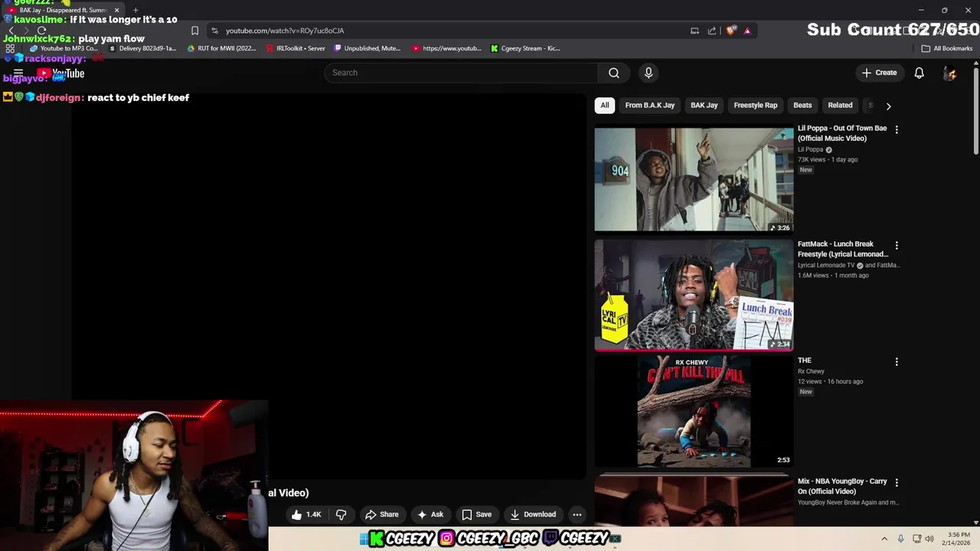
Task: Start voice search with the microphone icon
Action: point(648,73)
